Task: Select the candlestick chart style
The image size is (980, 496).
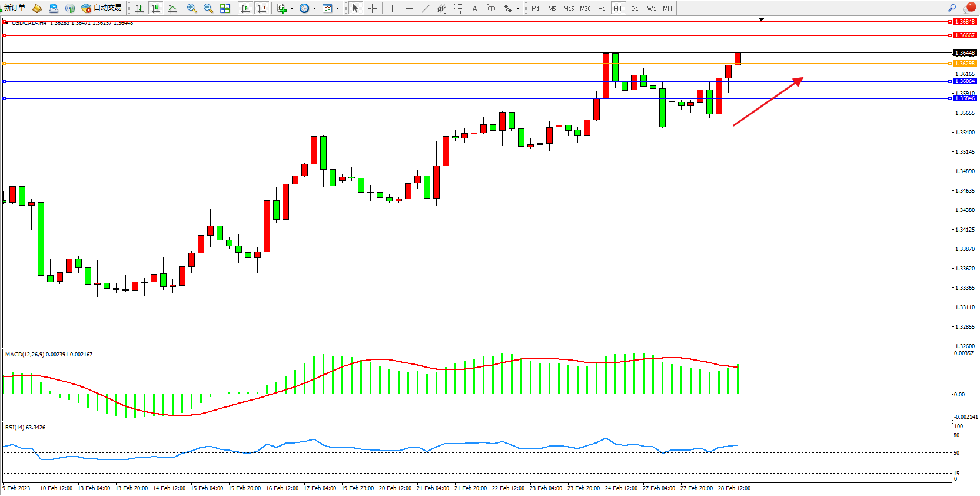Action: coord(156,8)
